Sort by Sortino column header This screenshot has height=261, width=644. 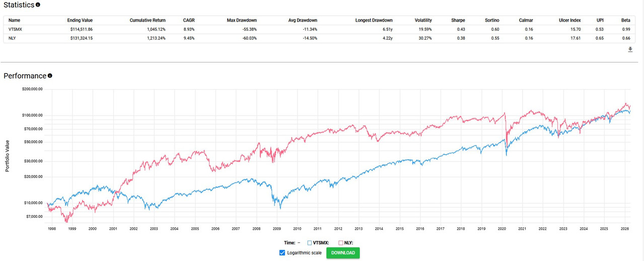pyautogui.click(x=491, y=20)
